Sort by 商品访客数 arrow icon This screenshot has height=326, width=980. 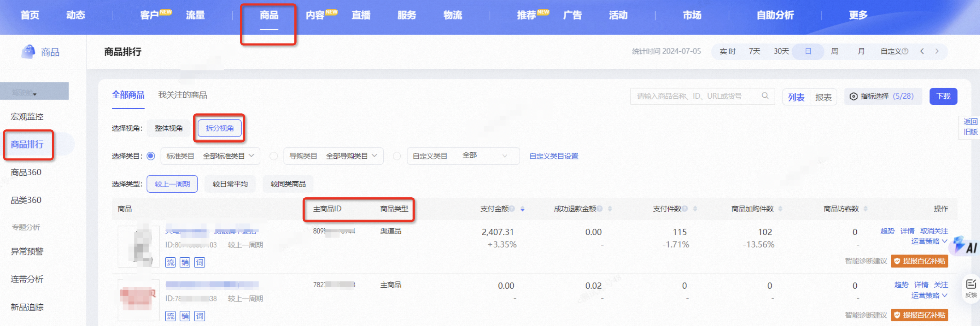click(865, 209)
